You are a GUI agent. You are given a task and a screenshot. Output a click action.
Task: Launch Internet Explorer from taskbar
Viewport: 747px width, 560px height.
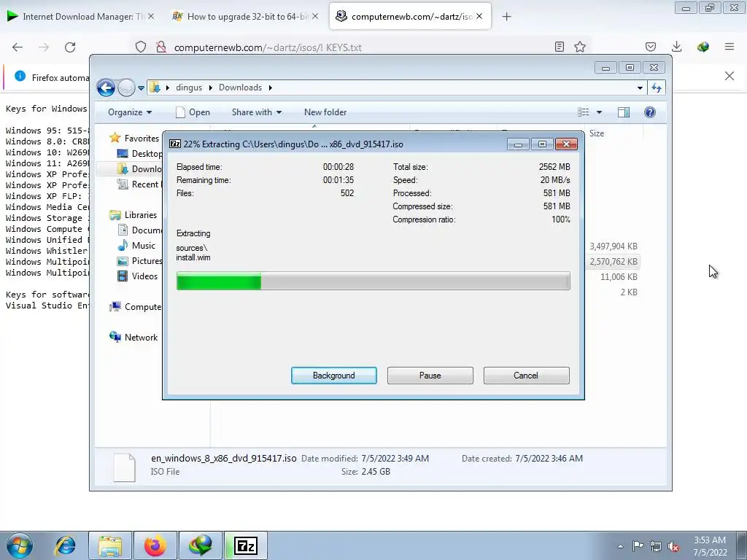point(65,545)
